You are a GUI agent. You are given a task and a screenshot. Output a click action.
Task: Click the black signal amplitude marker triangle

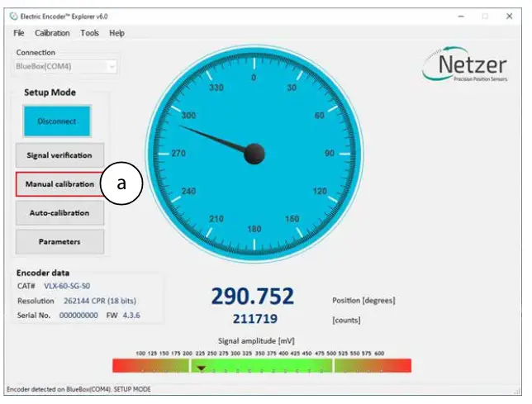[200, 368]
